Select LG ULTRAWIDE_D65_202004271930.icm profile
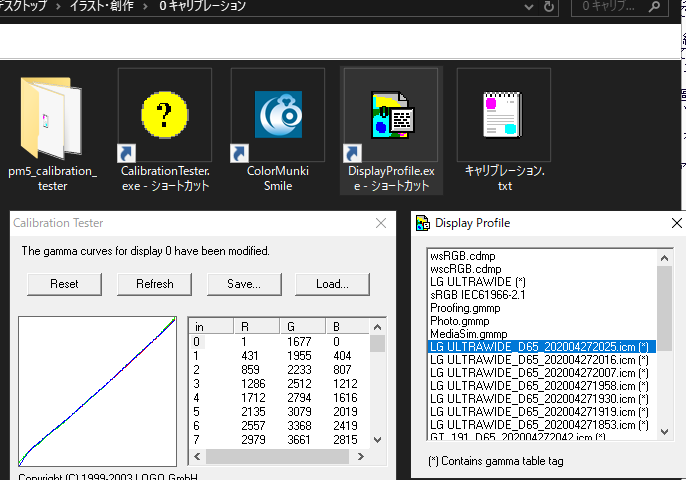 coord(542,399)
